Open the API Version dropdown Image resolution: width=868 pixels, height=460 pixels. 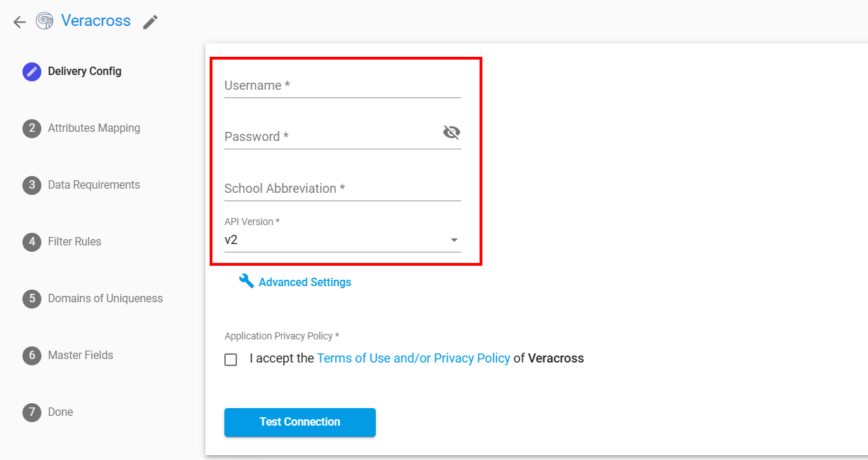(342, 240)
